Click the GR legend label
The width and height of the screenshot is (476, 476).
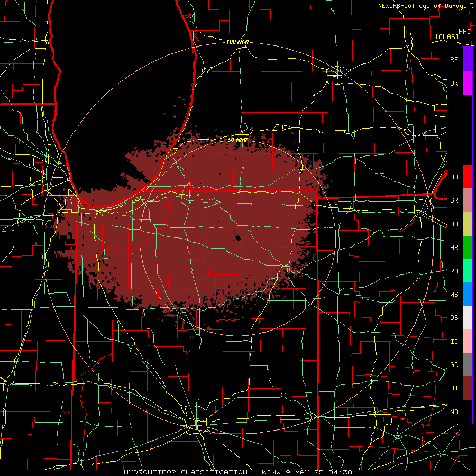coord(454,200)
